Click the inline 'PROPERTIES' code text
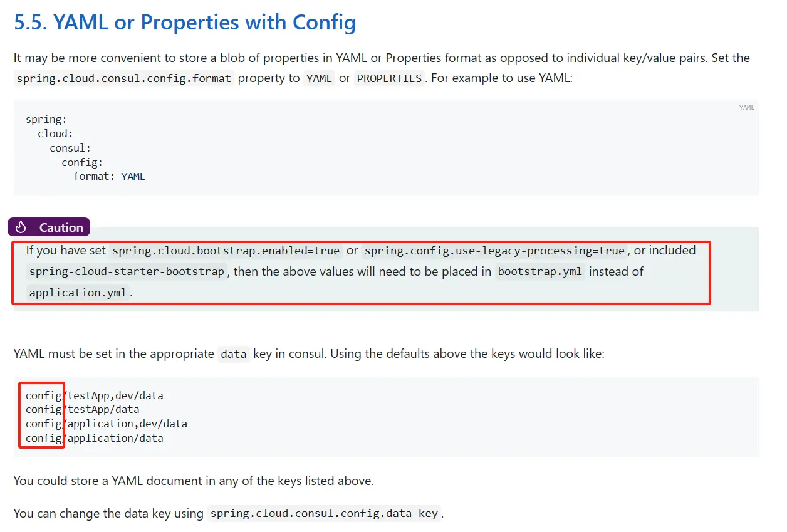The image size is (787, 532). [389, 79]
